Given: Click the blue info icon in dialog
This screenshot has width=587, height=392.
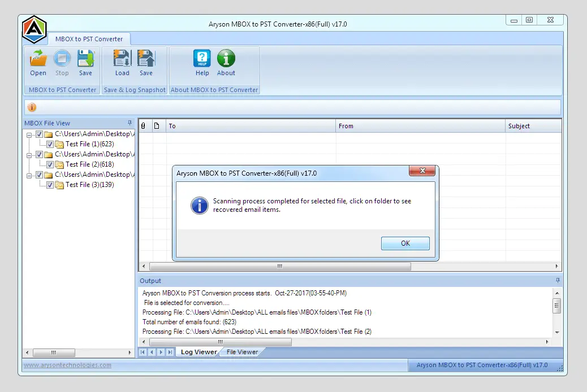Looking at the screenshot, I should pos(200,206).
